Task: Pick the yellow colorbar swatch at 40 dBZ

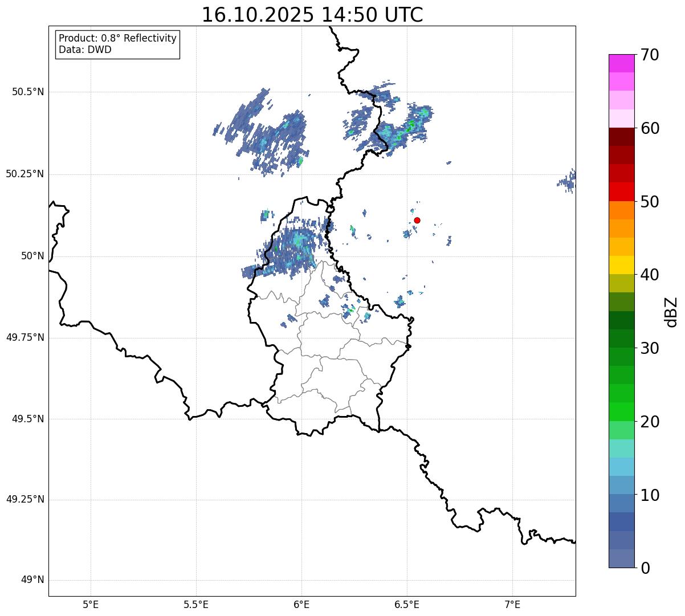Action: coord(621,266)
